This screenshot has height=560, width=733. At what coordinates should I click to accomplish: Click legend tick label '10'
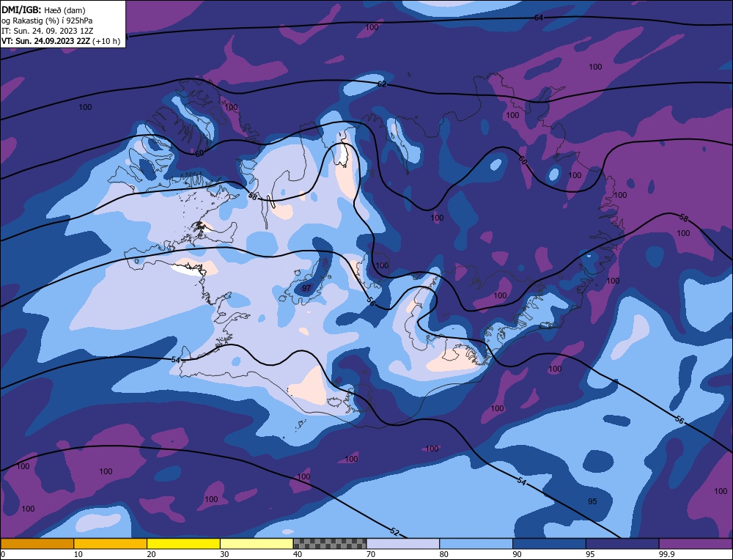tap(78, 554)
